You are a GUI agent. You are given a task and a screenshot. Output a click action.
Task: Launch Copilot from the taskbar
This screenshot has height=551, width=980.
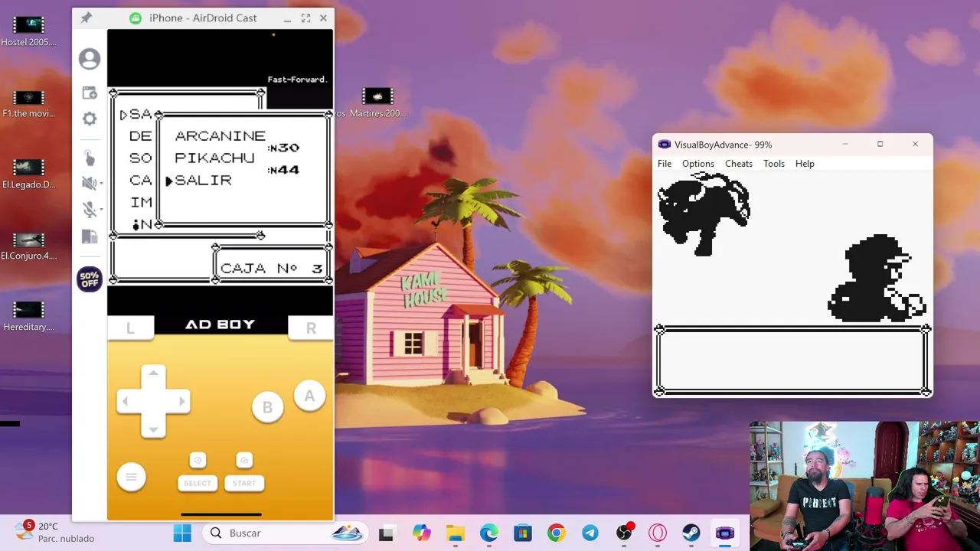(421, 533)
